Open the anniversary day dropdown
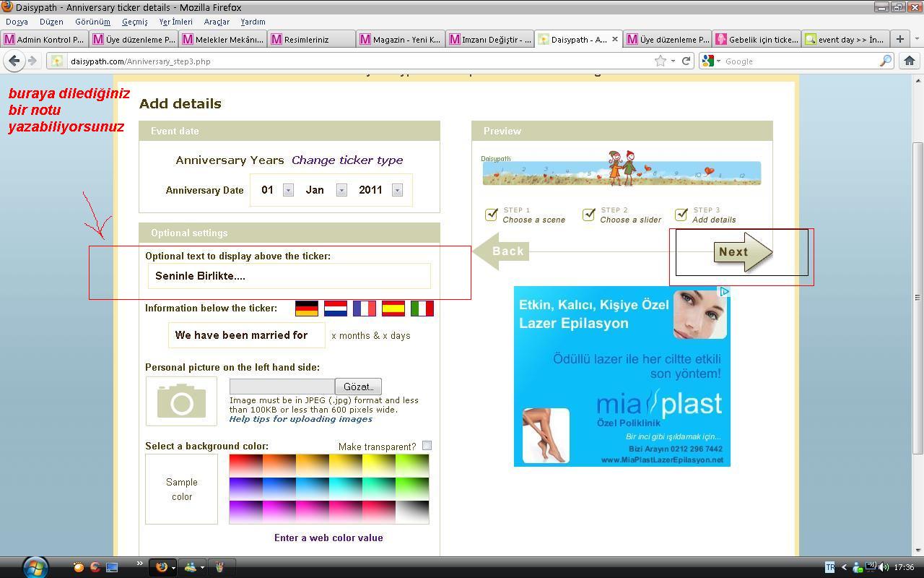Image resolution: width=924 pixels, height=578 pixels. [x=288, y=190]
